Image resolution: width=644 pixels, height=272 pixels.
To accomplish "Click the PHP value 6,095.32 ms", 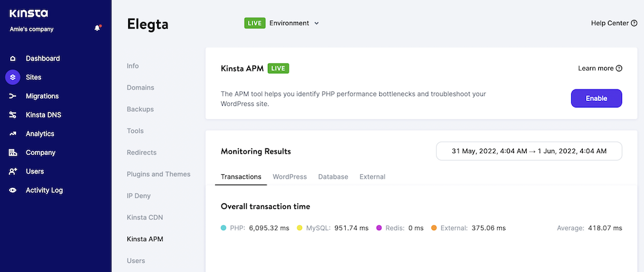I will pyautogui.click(x=269, y=228).
